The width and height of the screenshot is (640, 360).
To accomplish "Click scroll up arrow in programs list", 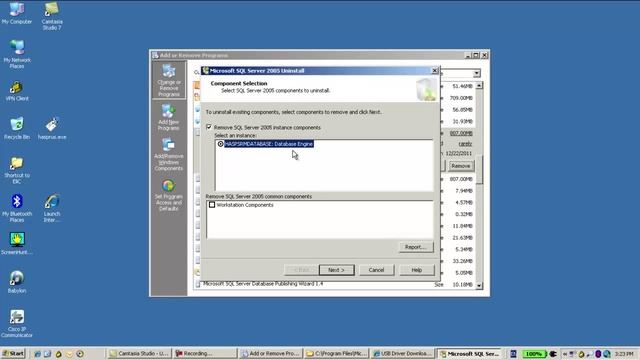I will [x=479, y=86].
